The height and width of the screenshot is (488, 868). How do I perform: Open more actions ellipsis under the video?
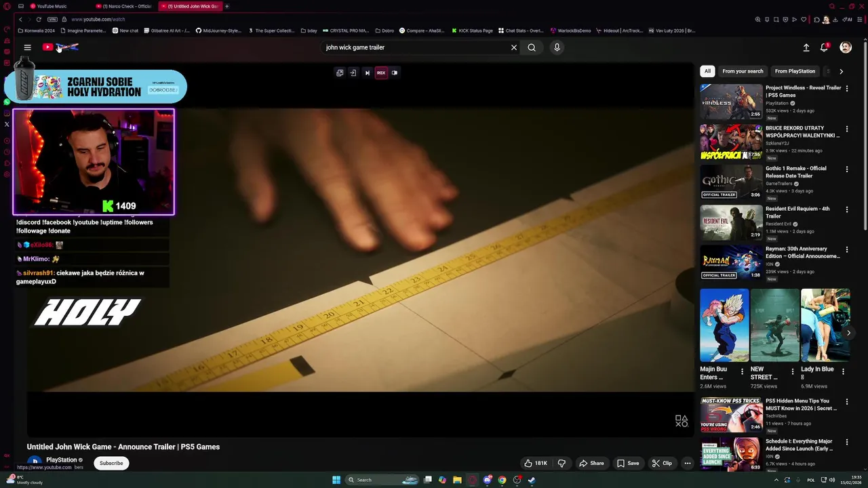tap(687, 464)
